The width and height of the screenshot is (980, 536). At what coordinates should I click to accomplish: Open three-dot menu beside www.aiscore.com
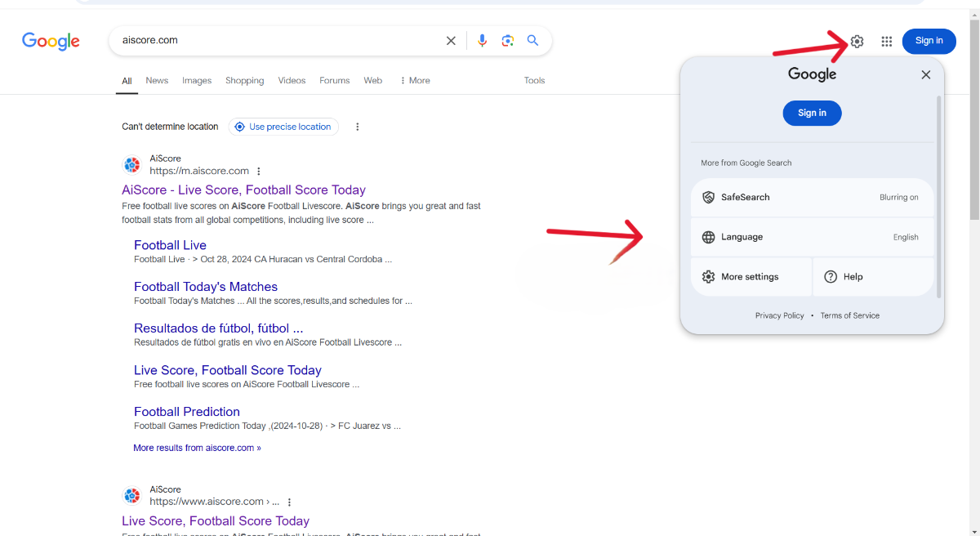point(289,502)
